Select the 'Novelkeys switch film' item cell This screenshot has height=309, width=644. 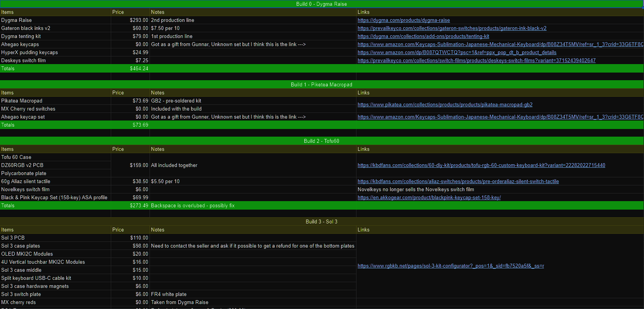[56, 190]
